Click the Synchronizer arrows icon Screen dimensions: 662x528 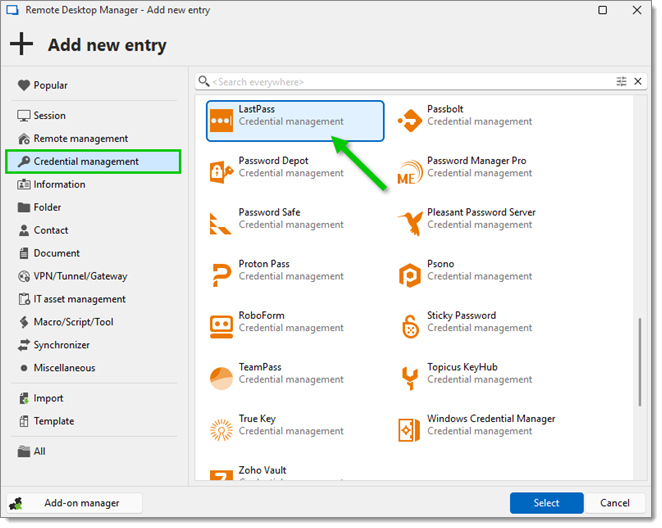click(24, 345)
